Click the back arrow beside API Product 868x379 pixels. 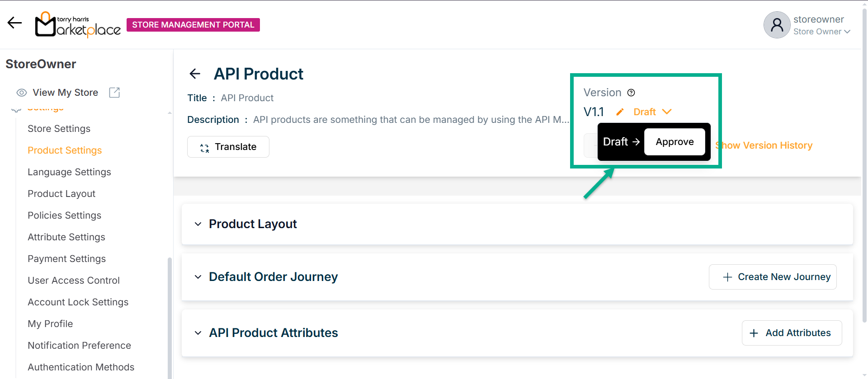click(x=195, y=74)
